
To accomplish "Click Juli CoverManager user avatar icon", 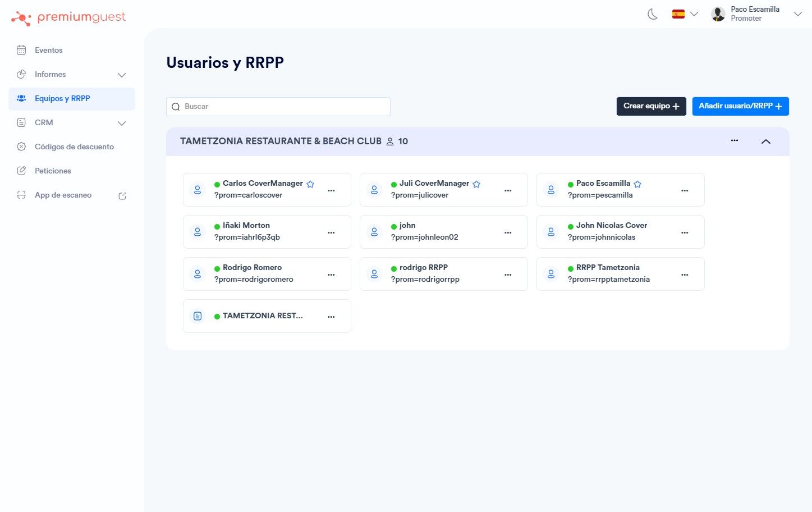I will (x=374, y=190).
